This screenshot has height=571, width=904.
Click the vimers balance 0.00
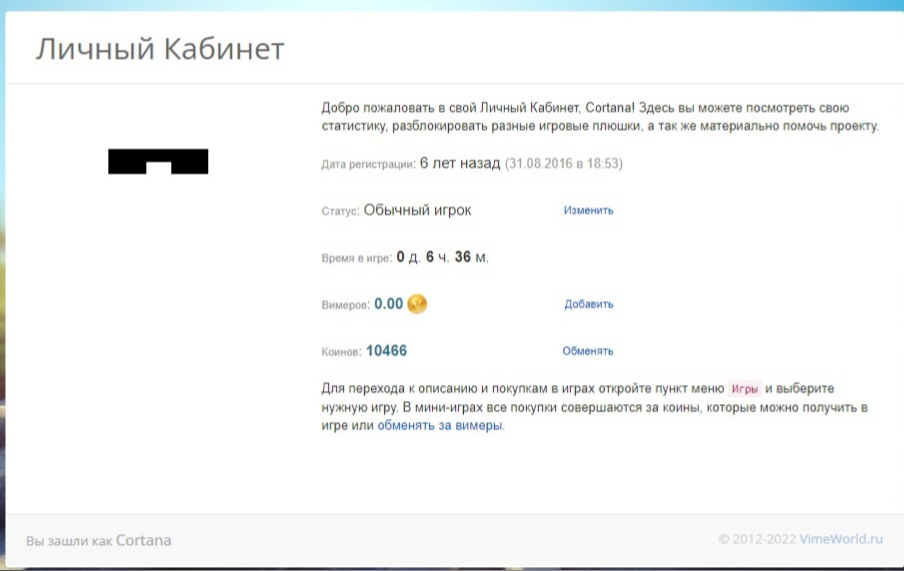point(388,304)
